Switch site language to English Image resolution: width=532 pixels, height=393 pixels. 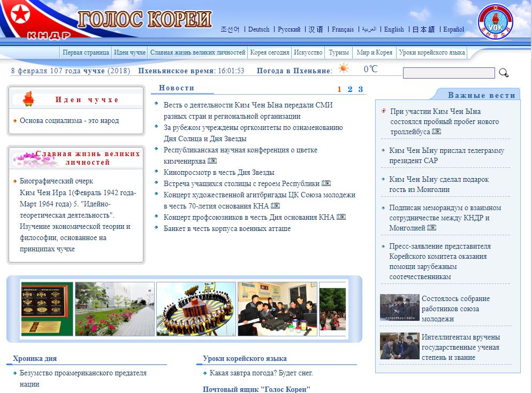point(394,29)
